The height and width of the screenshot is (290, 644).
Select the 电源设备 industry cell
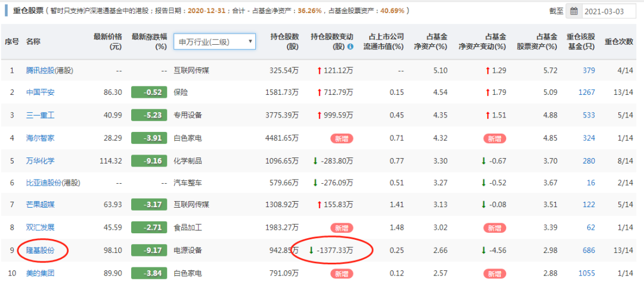[x=188, y=250]
